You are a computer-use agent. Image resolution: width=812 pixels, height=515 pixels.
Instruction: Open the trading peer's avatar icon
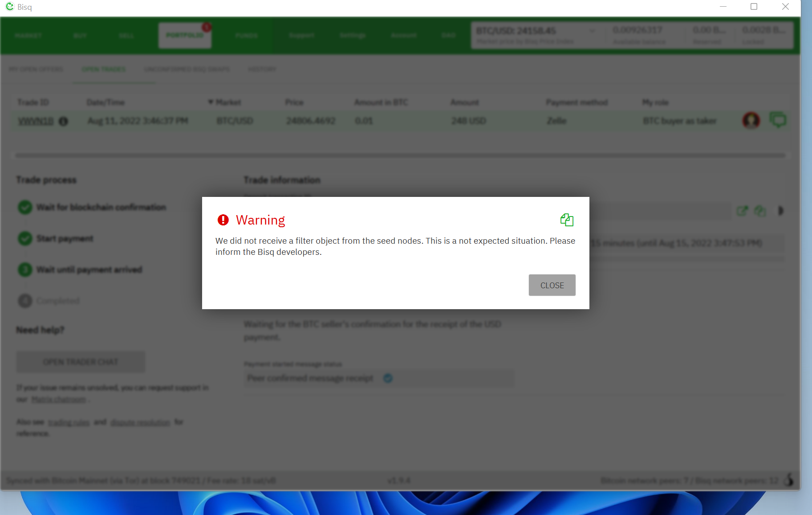coord(751,120)
